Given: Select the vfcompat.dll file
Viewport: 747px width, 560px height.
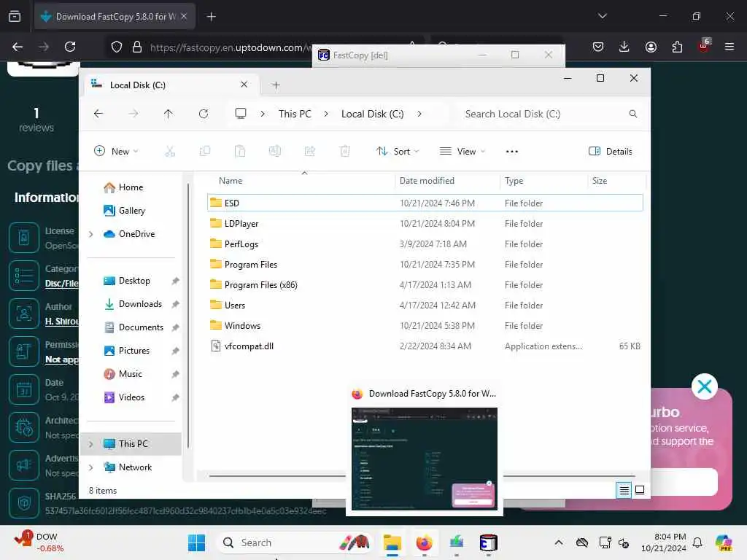Looking at the screenshot, I should (x=425, y=346).
